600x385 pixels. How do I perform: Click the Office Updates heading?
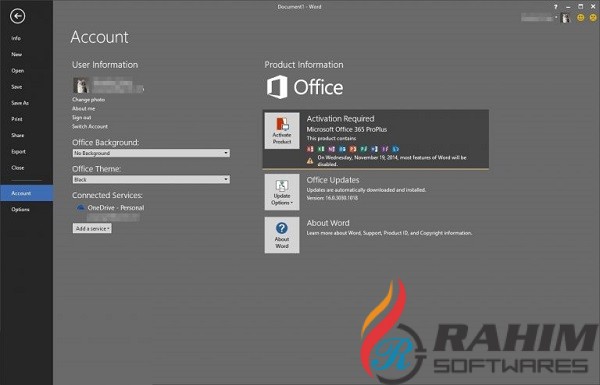pyautogui.click(x=333, y=180)
